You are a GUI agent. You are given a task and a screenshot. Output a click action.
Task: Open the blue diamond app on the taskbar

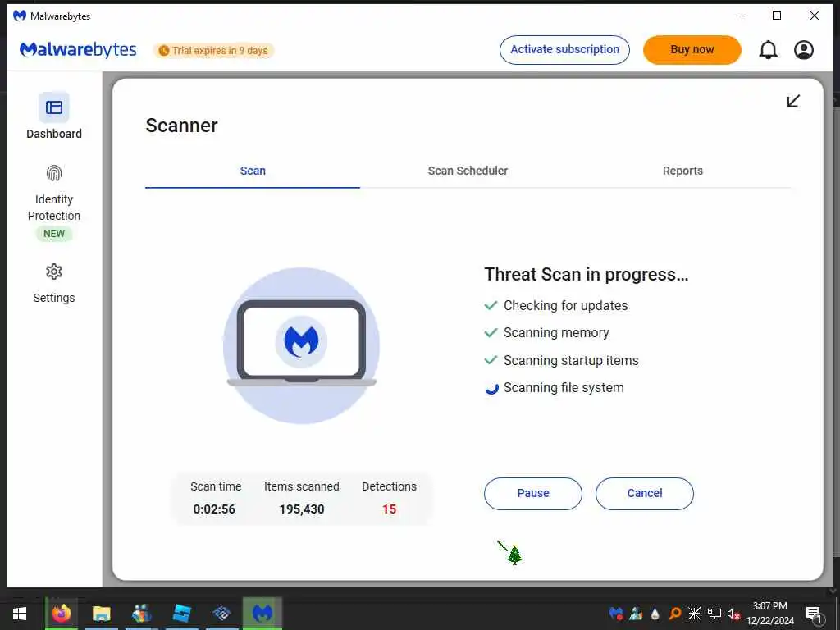pyautogui.click(x=221, y=614)
